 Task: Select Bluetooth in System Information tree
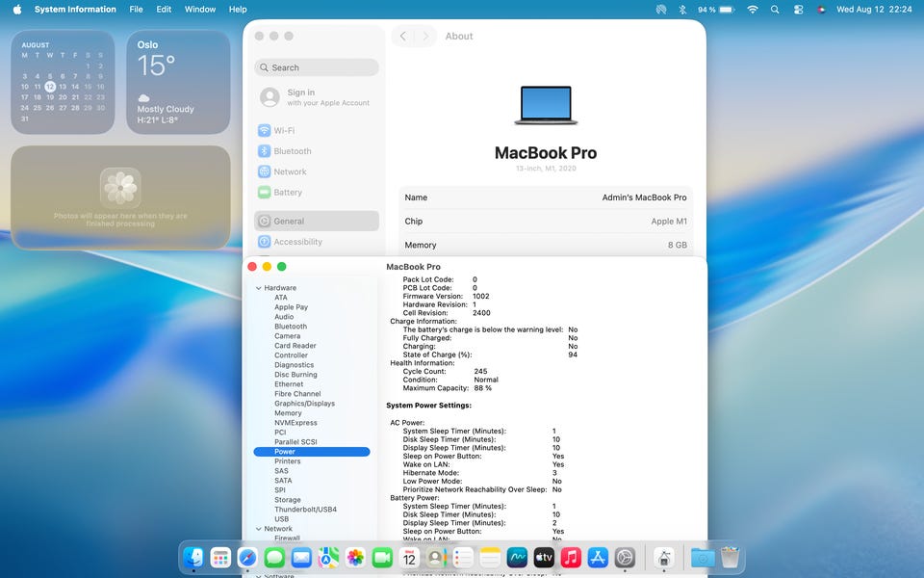(291, 327)
